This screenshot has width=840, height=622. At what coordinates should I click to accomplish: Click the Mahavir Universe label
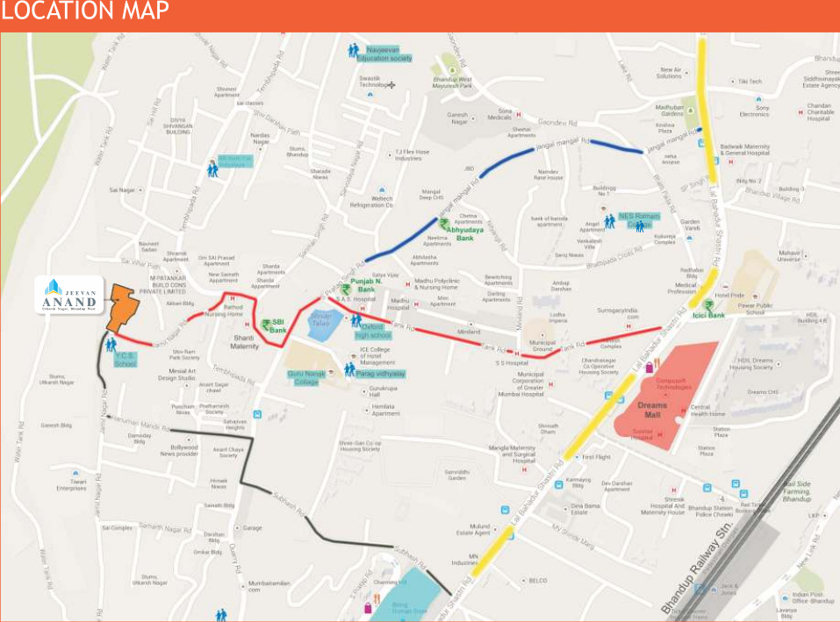coord(789,256)
